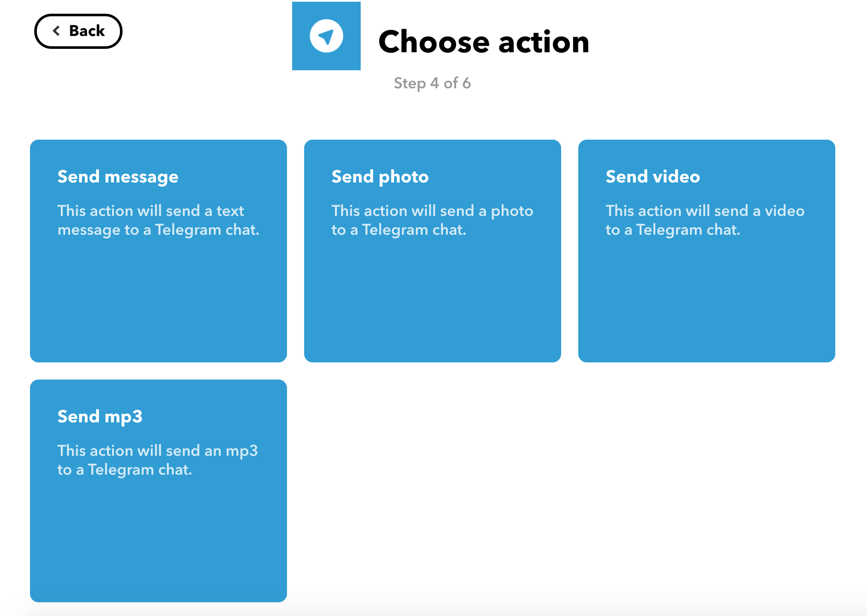Viewport: 867px width, 616px height.
Task: Click the "Send video" card title
Action: click(652, 177)
